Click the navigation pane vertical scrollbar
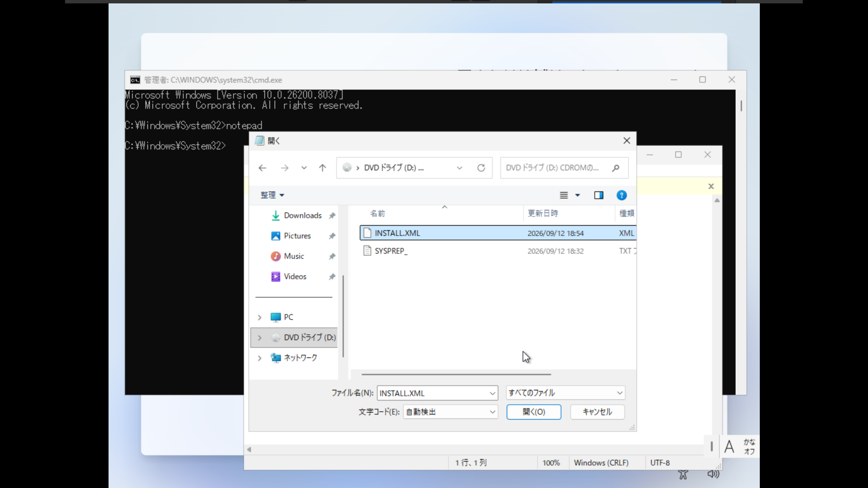 [343, 316]
